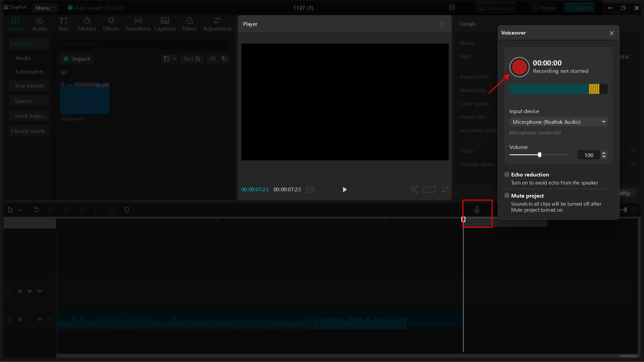
Task: Click the Delete trash icon in timeline toolbar
Action: click(x=112, y=210)
